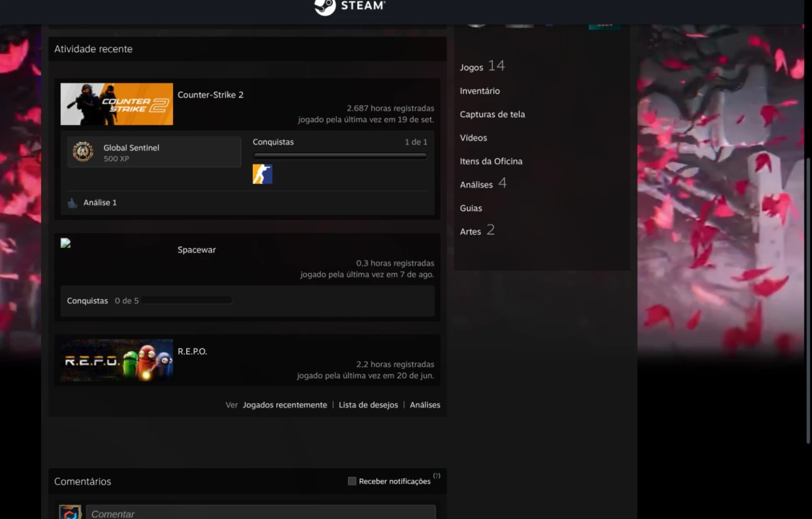Screen dimensions: 812x519
Task: Open the Vídeos section
Action: (473, 138)
